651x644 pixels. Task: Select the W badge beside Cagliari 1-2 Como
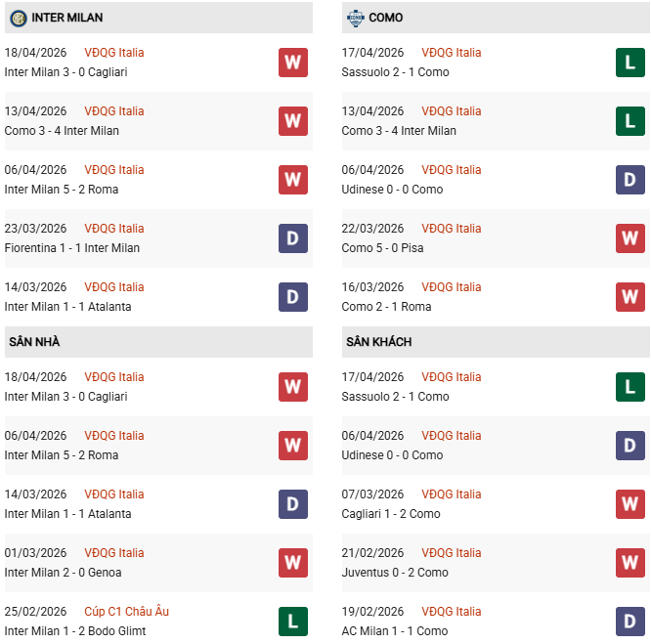[630, 504]
